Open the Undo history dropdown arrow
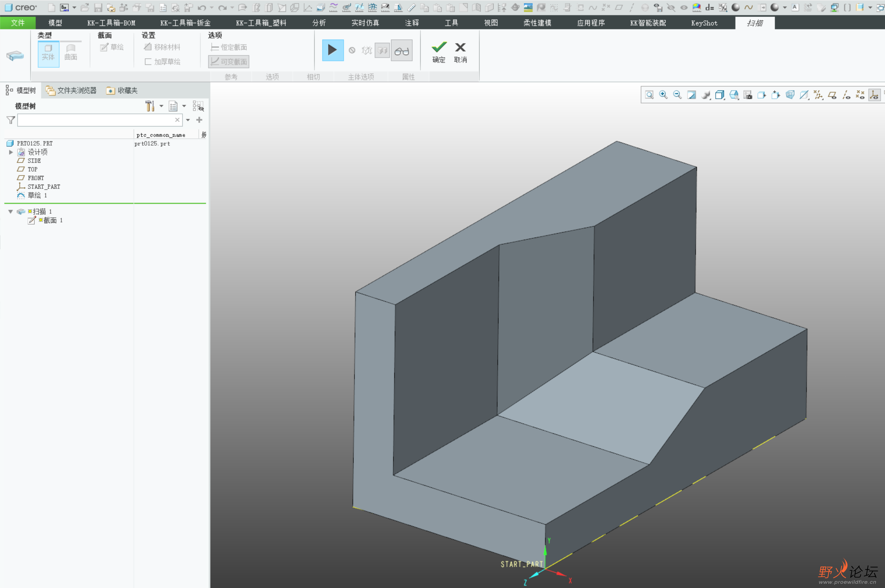The image size is (885, 588). (212, 8)
